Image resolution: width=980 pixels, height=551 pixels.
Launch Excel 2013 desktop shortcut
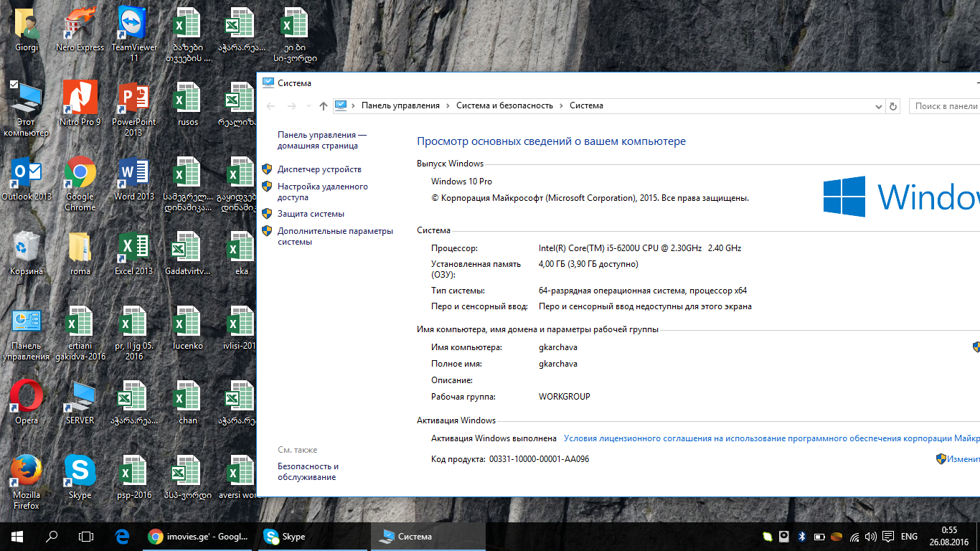point(133,253)
